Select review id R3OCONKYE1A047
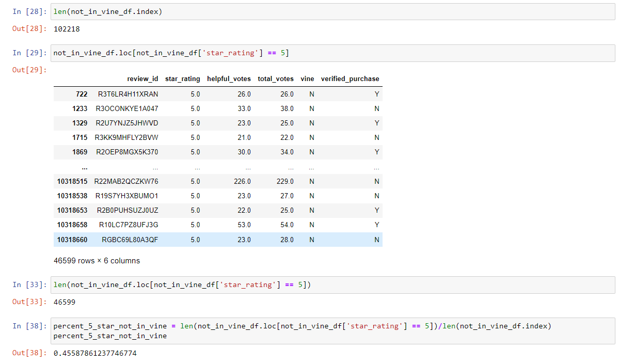Image resolution: width=619 pixels, height=364 pixels. click(126, 108)
